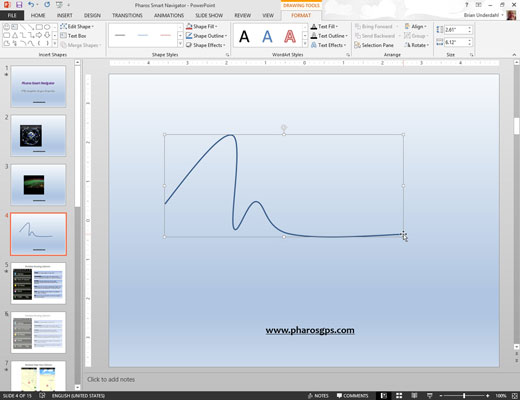Expand the WordArt Styles gallery more arrow
The height and width of the screenshot is (400, 520).
coord(305,44)
